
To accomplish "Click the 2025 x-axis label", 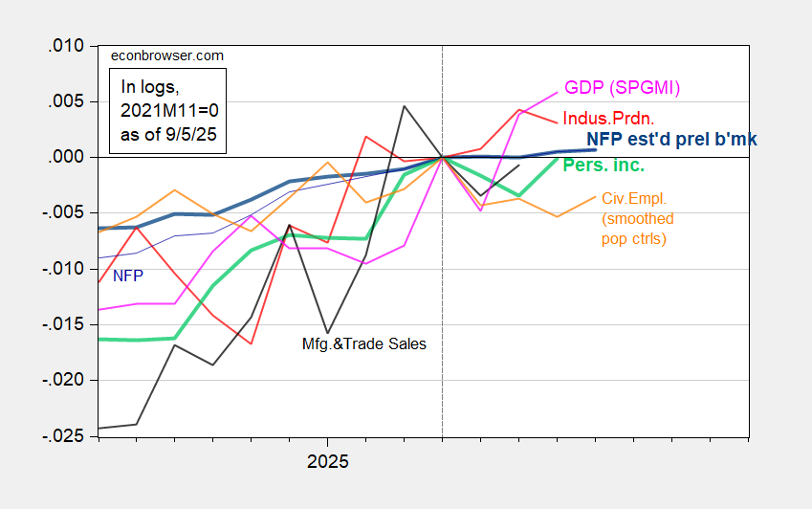I will pyautogui.click(x=327, y=460).
